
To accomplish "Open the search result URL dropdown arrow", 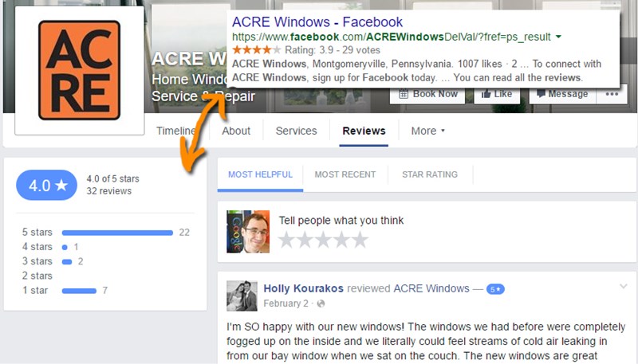I will 558,37.
